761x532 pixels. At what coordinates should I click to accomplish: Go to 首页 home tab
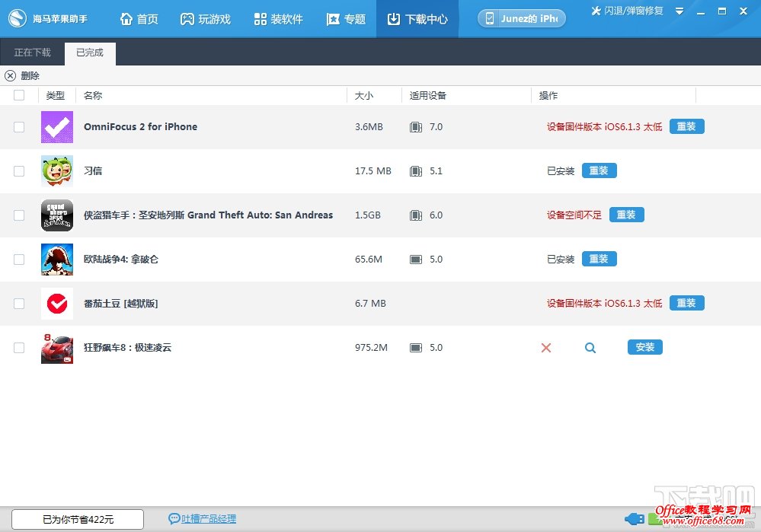point(139,19)
